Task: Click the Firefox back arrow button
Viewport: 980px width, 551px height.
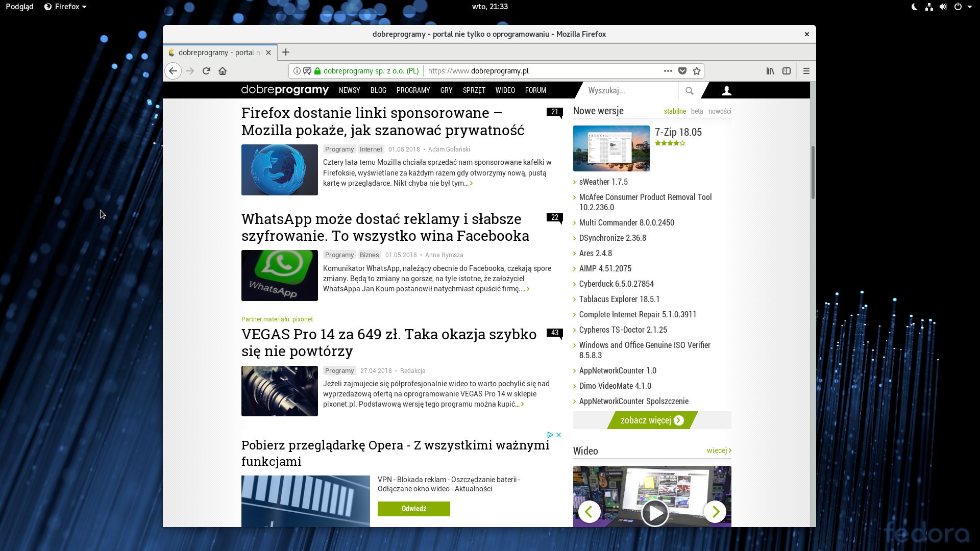Action: [173, 71]
